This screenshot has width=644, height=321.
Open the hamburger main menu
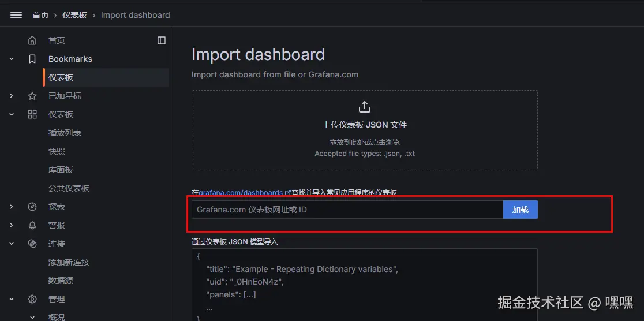point(16,15)
